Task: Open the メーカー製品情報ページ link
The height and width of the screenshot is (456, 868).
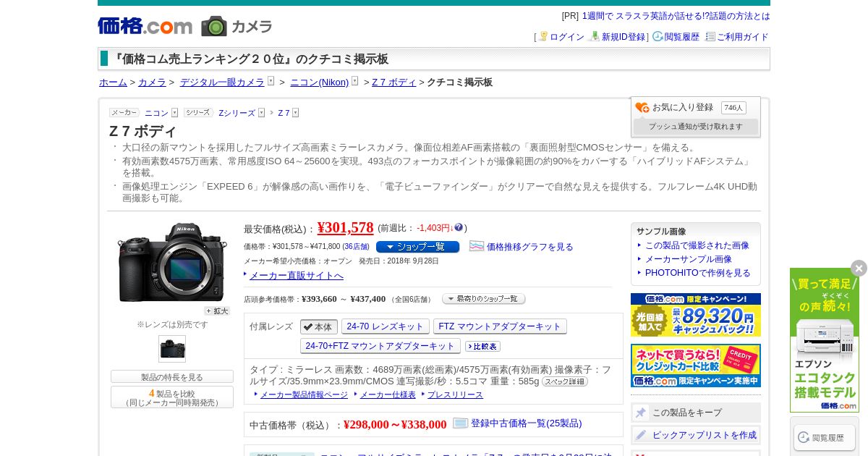Action: pos(304,394)
